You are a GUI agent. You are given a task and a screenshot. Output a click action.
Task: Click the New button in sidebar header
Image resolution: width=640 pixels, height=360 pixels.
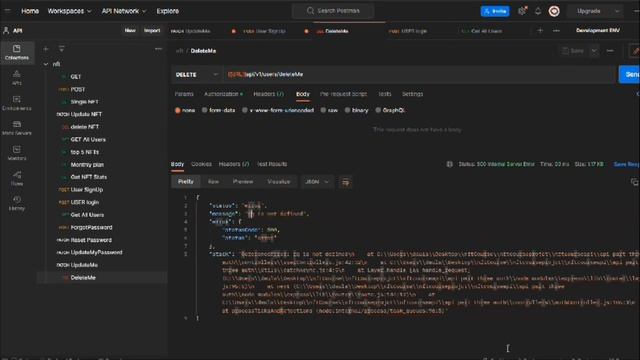(130, 31)
